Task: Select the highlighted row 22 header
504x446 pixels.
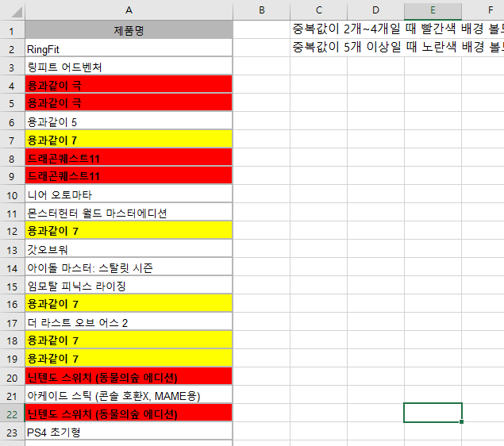Action: click(12, 413)
